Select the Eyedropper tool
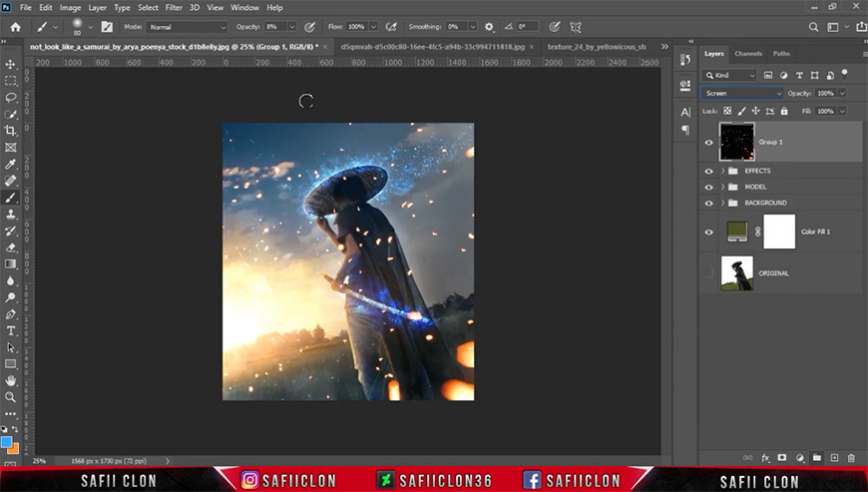868x492 pixels. tap(11, 164)
